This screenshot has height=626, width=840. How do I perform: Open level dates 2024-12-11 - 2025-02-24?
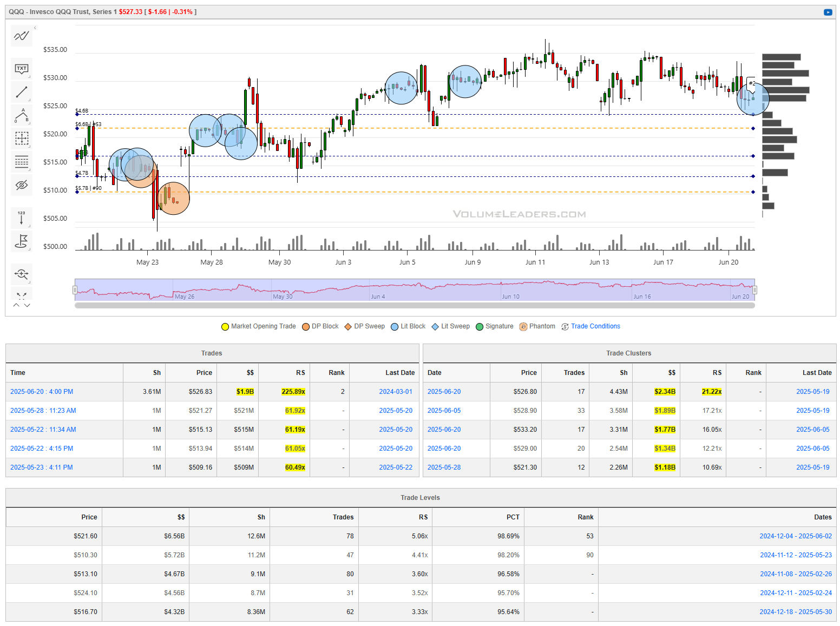tap(796, 593)
